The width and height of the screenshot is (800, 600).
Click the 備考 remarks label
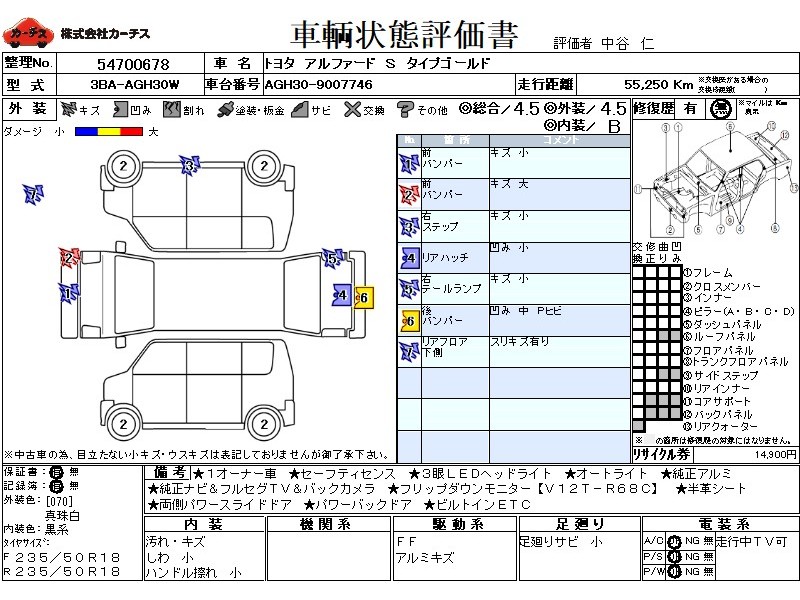tap(169, 473)
